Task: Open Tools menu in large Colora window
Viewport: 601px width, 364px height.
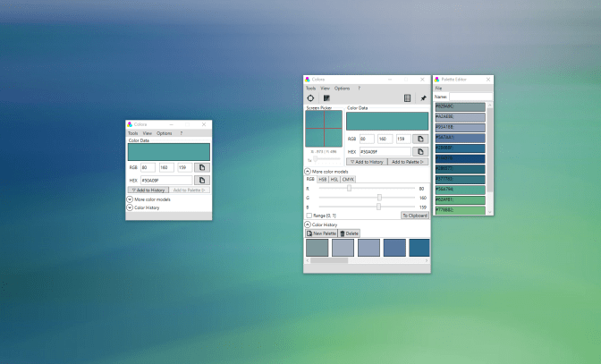Action: (310, 89)
